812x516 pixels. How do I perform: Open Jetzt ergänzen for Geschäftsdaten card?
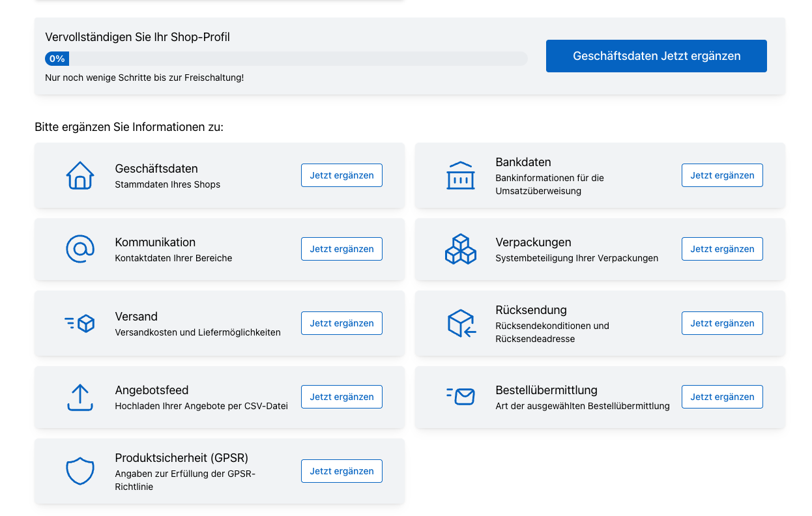(341, 175)
